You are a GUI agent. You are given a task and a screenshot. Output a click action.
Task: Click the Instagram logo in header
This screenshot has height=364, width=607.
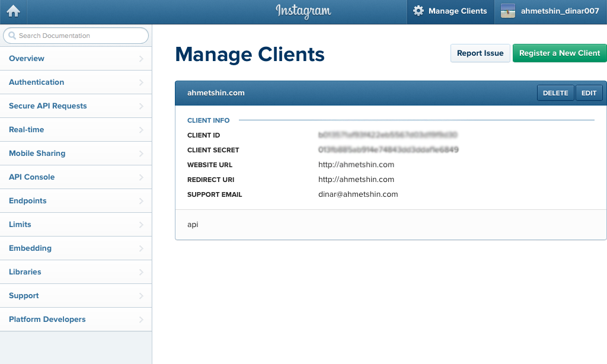[x=303, y=11]
